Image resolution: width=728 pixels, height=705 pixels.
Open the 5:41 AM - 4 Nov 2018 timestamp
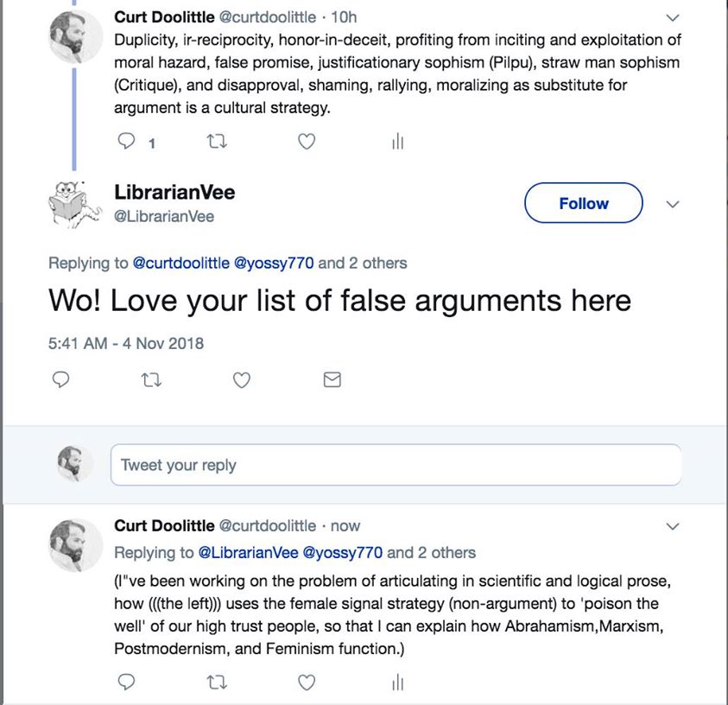point(126,343)
